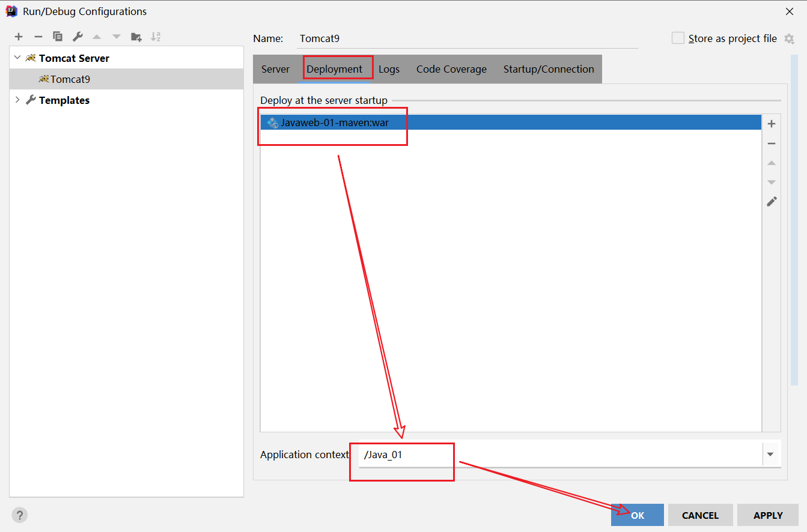
Task: Open the Startup/Connection tab
Action: 549,69
